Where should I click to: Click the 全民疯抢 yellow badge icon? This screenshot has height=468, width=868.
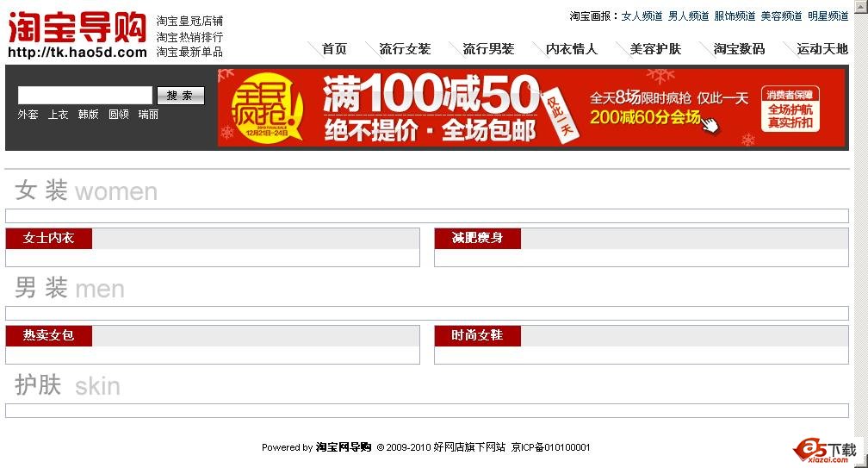click(267, 106)
